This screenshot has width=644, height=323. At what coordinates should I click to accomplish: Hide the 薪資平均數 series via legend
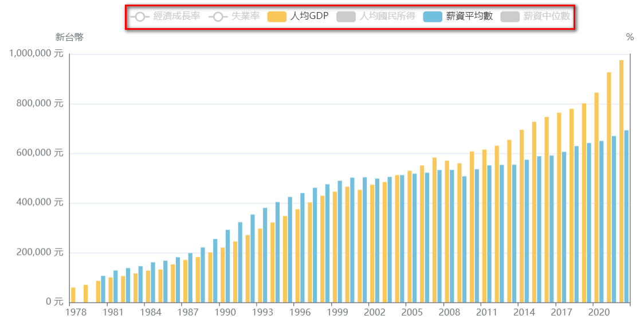click(458, 17)
